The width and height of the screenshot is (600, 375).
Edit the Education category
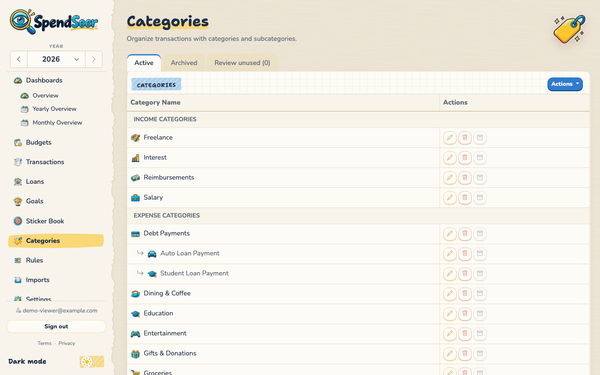click(450, 313)
